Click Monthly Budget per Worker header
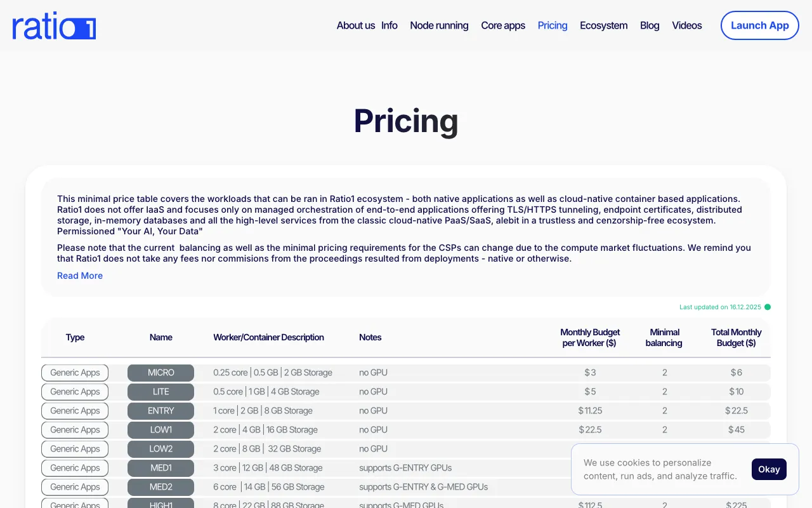Image resolution: width=812 pixels, height=508 pixels. (x=590, y=338)
